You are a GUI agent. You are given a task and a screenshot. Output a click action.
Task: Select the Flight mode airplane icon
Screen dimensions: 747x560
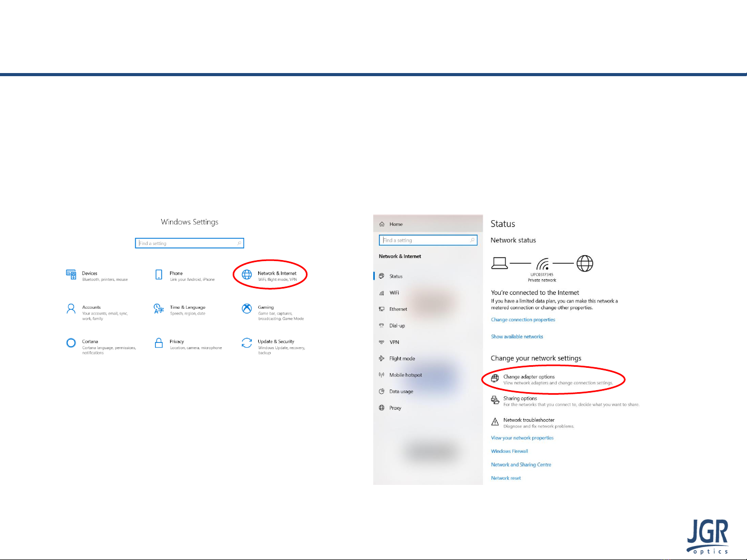(382, 358)
